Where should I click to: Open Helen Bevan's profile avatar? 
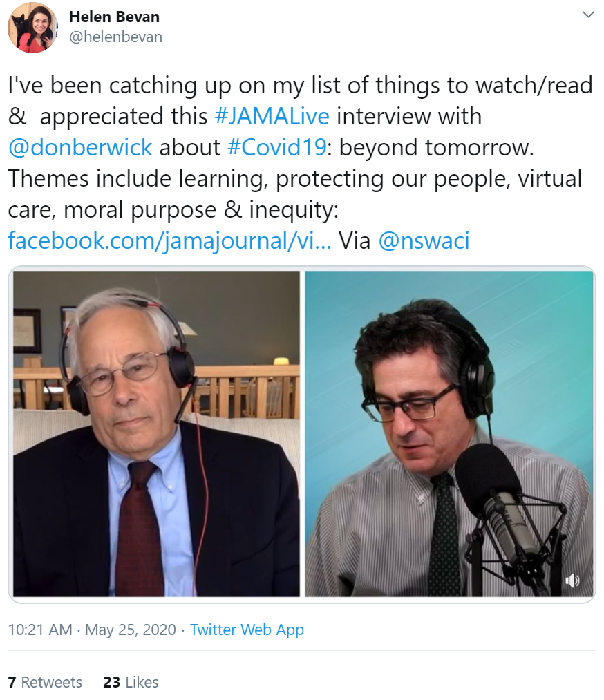[32, 27]
